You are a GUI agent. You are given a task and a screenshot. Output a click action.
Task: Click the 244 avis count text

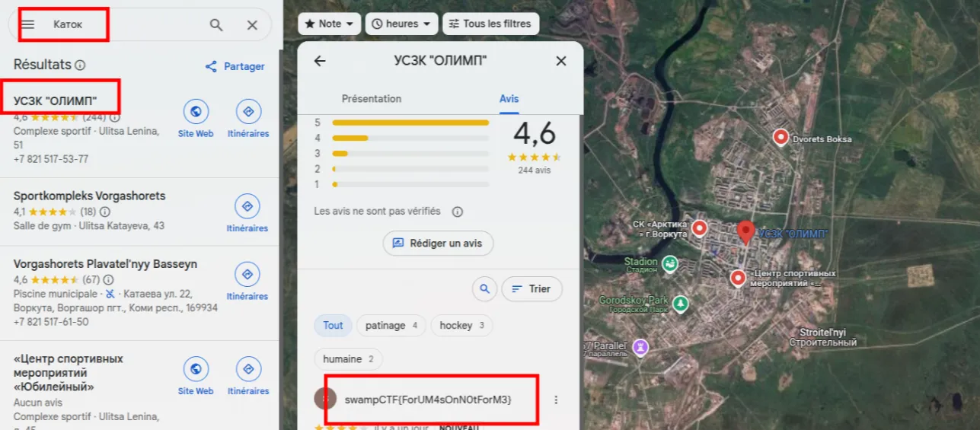tap(535, 170)
